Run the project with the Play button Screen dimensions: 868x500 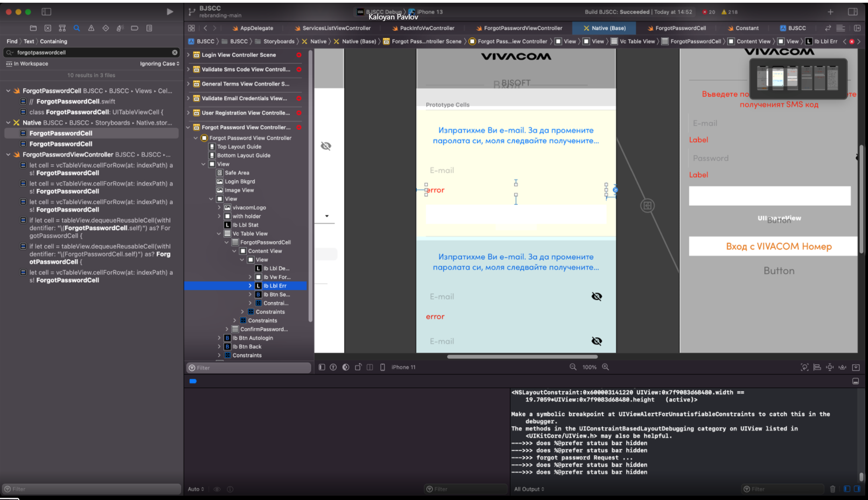170,12
